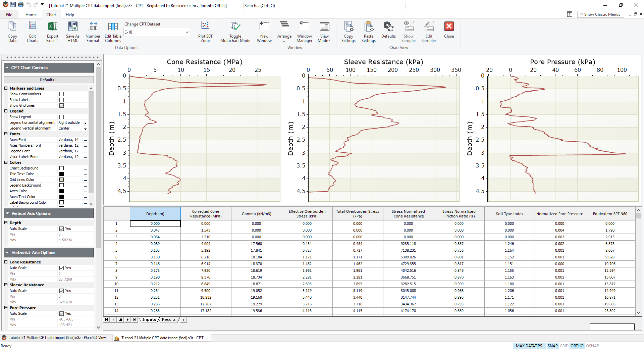Open the Window Manager

[304, 32]
